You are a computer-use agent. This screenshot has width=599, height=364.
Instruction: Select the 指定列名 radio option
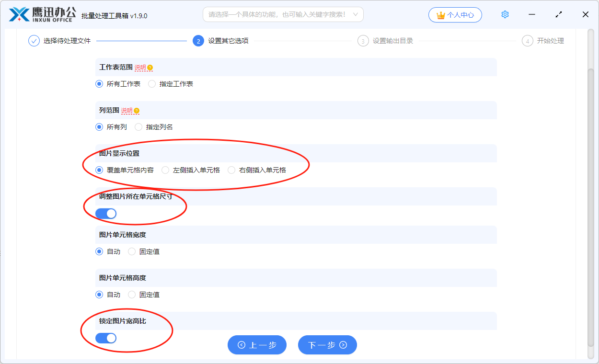(x=139, y=126)
